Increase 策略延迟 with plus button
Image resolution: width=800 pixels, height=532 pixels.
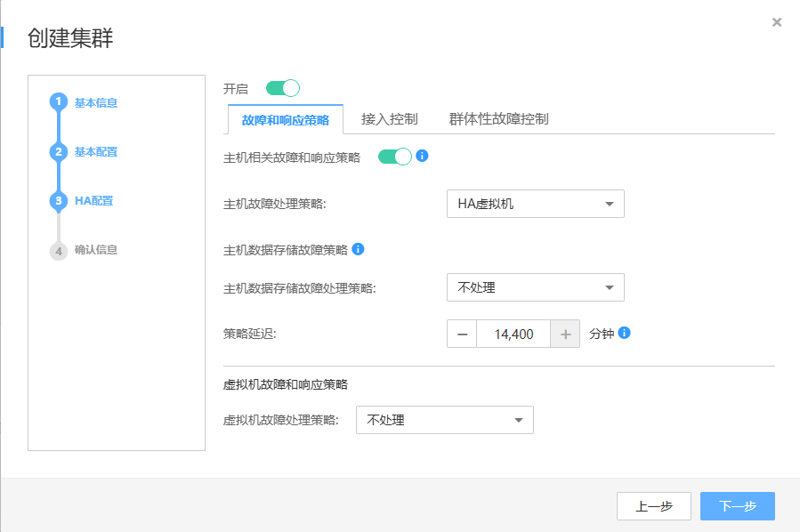coord(565,335)
